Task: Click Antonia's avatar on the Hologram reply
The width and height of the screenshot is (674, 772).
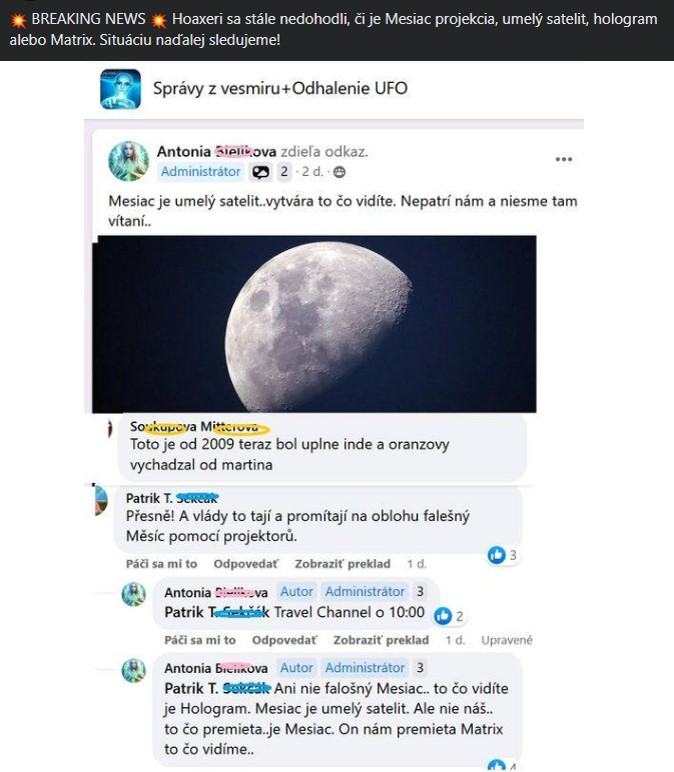Action: point(133,670)
